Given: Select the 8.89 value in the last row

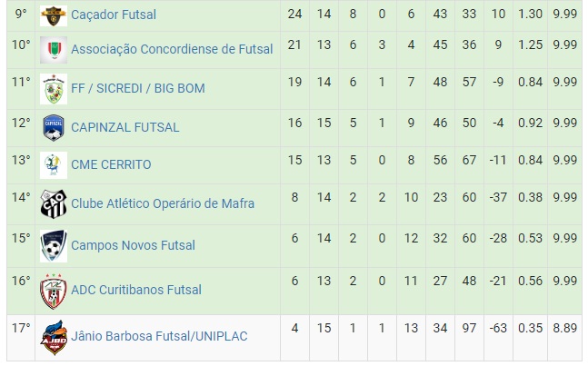Looking at the screenshot, I should click(x=564, y=328).
